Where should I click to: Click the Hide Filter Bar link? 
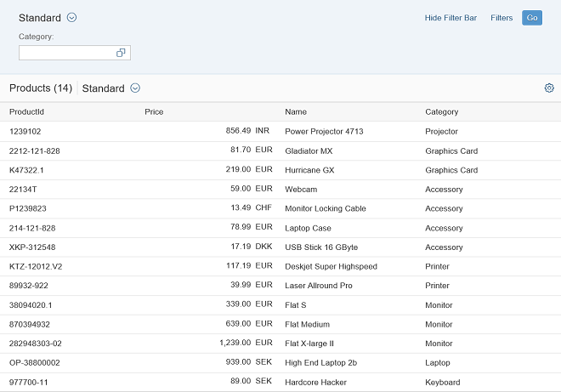click(450, 18)
